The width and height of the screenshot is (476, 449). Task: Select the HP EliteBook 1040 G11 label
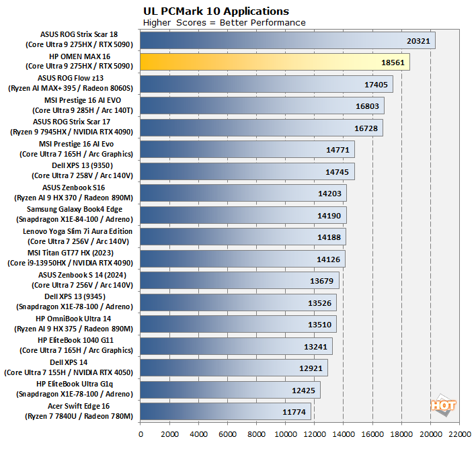coord(76,345)
